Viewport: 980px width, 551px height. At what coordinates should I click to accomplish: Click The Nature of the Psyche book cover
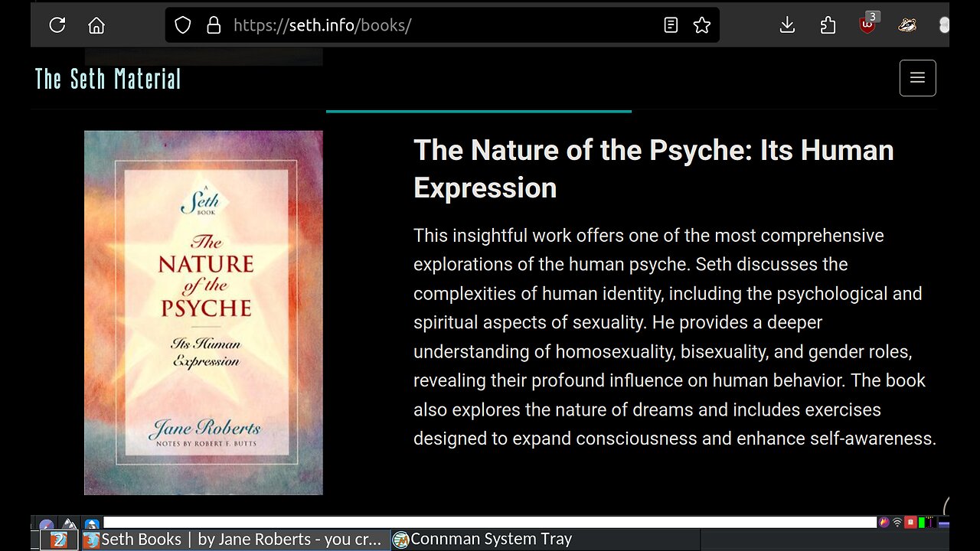tap(204, 312)
